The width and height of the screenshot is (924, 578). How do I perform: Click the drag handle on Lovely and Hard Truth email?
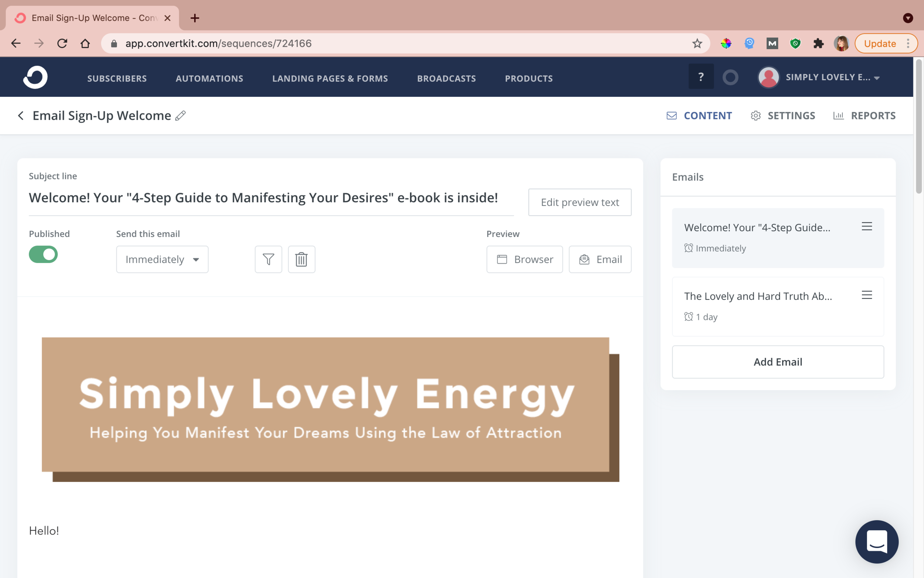(x=866, y=295)
